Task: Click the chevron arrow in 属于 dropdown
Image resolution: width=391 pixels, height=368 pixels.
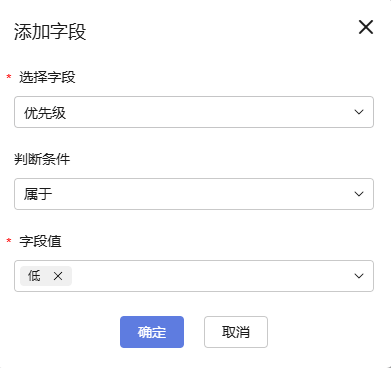Action: tap(359, 194)
